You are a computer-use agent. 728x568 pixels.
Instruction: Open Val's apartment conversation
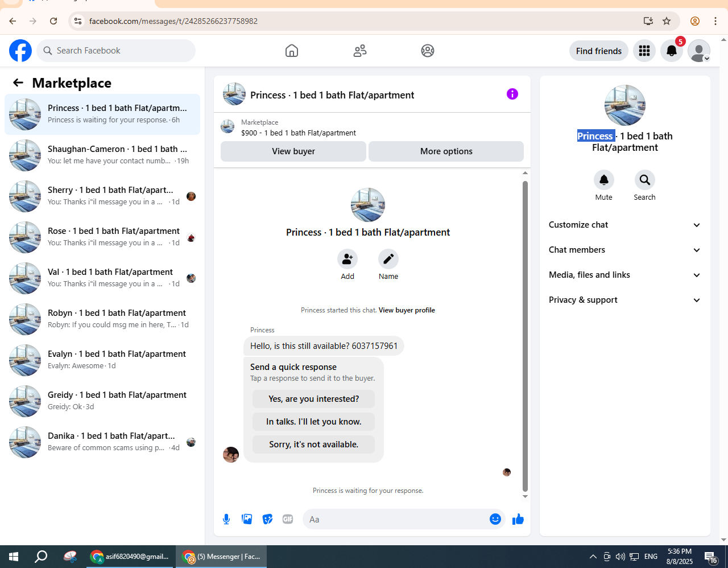(102, 278)
